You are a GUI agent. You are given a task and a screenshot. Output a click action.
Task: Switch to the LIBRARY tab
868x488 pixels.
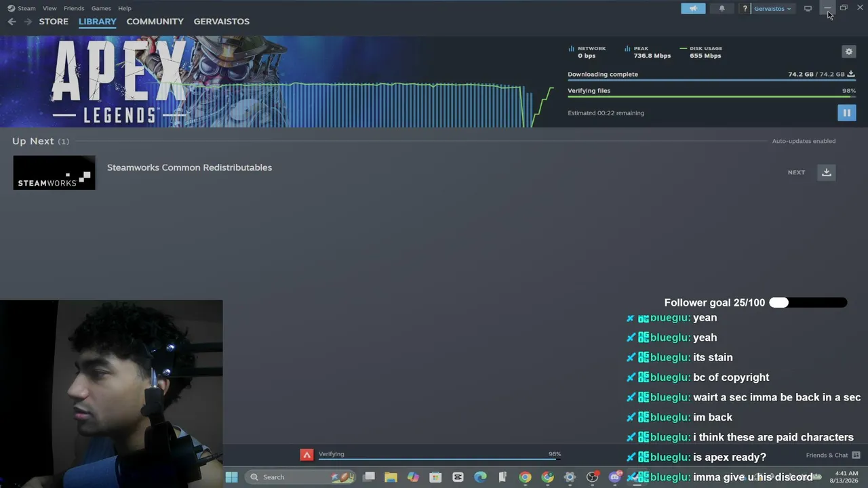pos(98,22)
